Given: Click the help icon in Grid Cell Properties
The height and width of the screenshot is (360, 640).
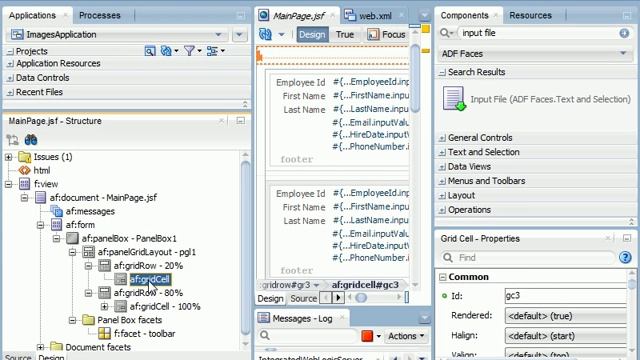Looking at the screenshot, I should click(x=625, y=257).
